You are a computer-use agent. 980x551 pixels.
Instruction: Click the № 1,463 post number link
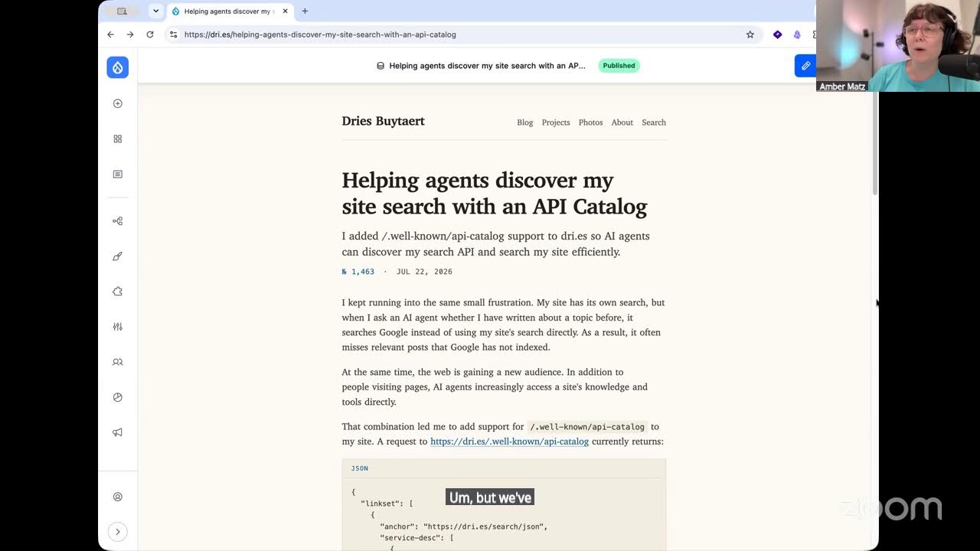[x=358, y=272]
